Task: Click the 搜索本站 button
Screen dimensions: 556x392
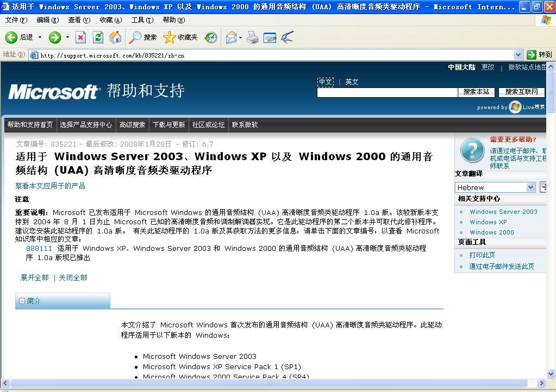Action: click(476, 92)
